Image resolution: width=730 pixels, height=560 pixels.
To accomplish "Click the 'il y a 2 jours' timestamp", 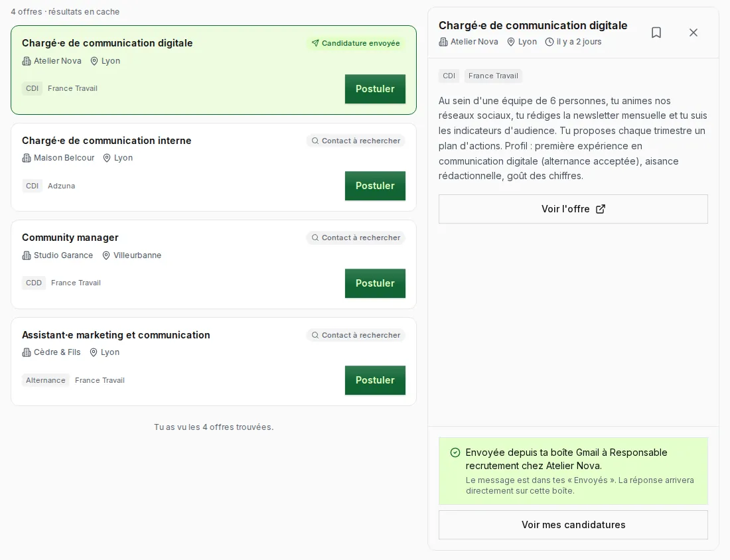I will point(579,42).
